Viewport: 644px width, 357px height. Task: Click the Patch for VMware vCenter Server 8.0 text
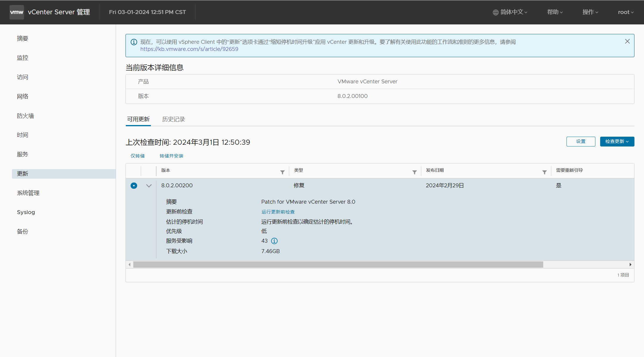tap(308, 202)
